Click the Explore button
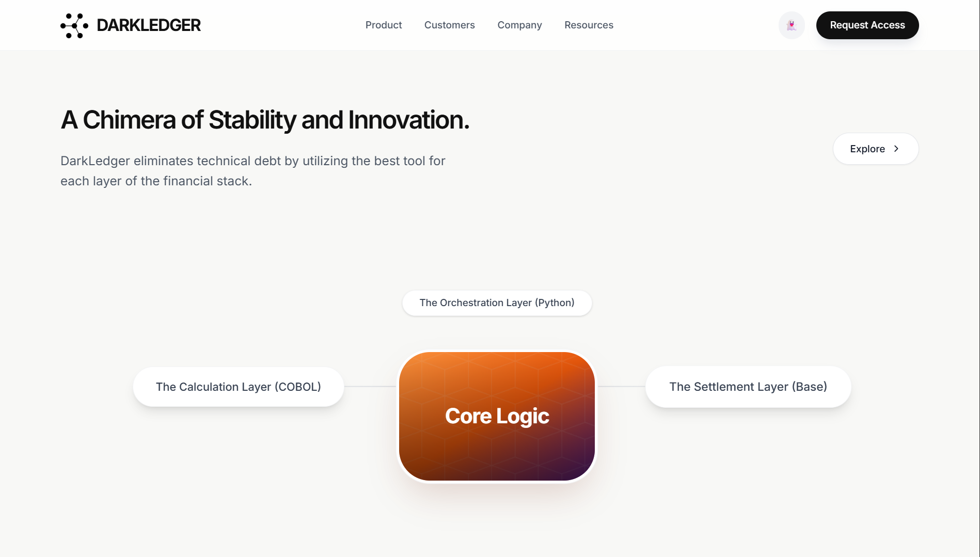 875,149
